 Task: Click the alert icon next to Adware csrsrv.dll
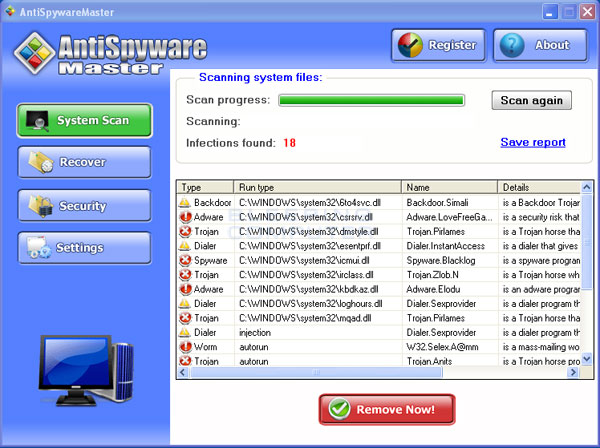[x=186, y=217]
